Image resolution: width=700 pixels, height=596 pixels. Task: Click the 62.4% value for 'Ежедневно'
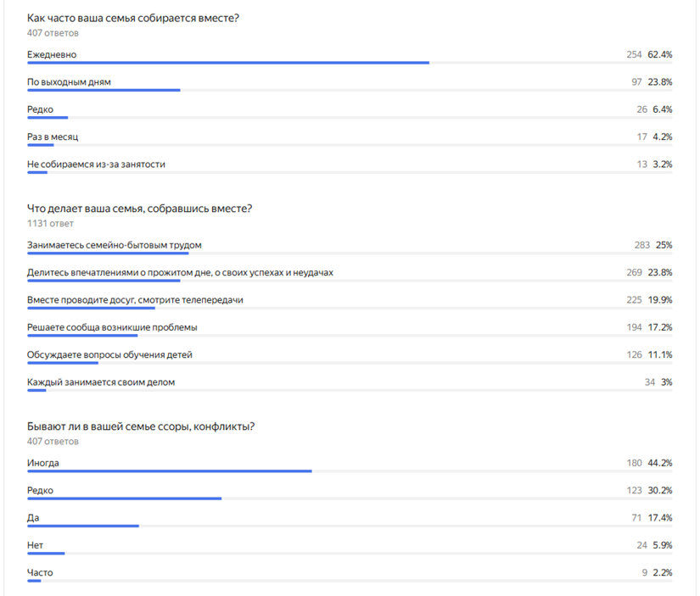point(660,54)
